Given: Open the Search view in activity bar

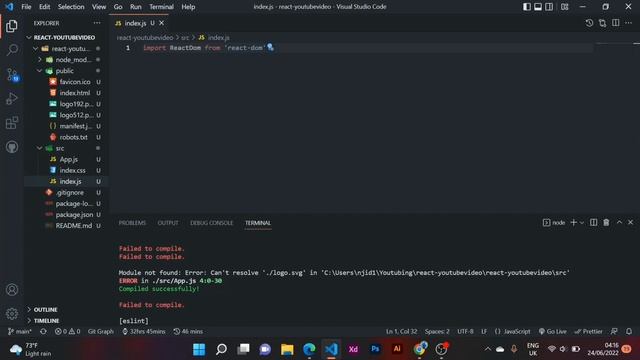Looking at the screenshot, I should pos(12,50).
